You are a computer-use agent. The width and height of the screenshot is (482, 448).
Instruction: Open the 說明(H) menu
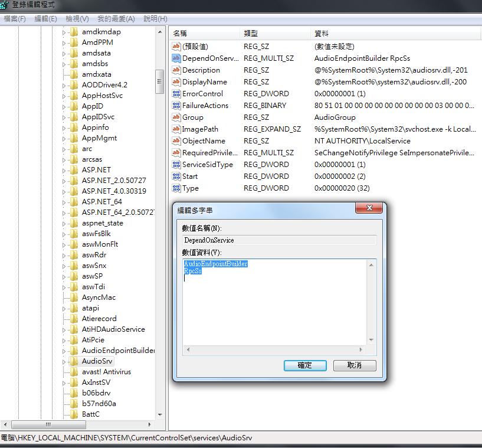click(155, 19)
